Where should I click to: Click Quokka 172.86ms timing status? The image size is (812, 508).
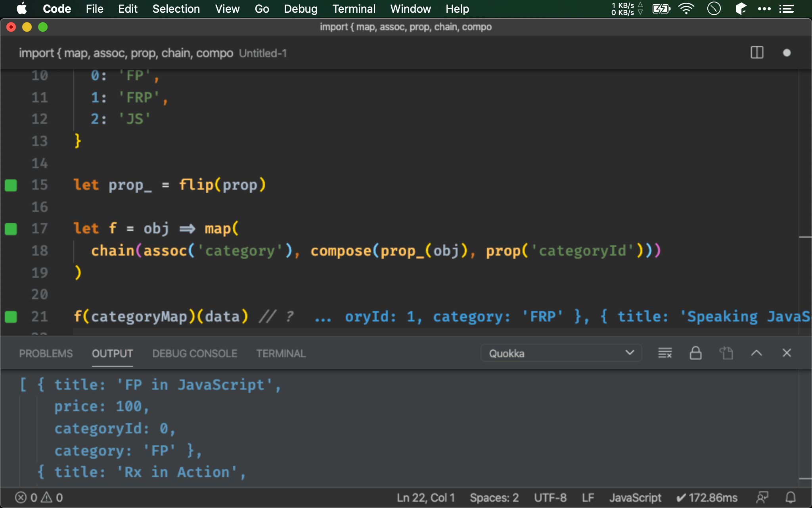(x=707, y=498)
